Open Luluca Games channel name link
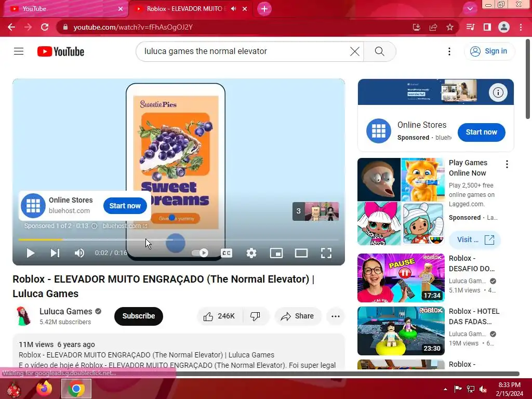 point(66,311)
